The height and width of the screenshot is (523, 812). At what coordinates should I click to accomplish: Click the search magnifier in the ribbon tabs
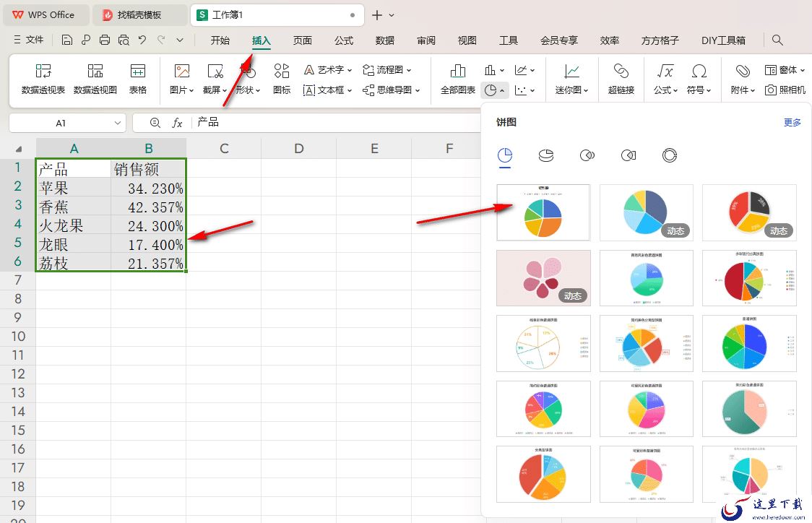click(x=777, y=40)
